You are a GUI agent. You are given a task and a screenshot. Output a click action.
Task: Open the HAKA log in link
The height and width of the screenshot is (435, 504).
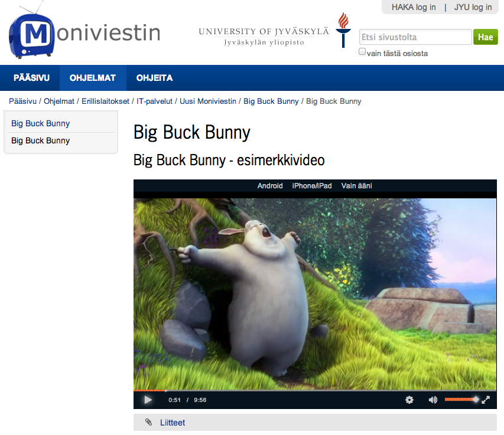click(414, 7)
